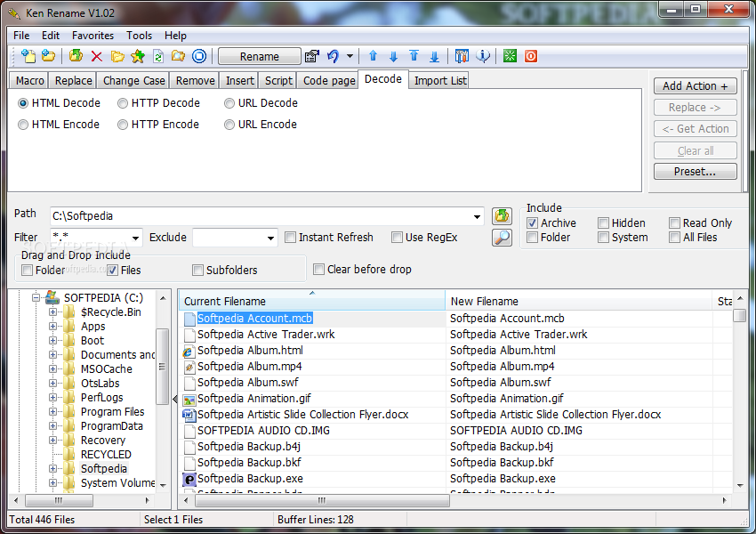Click the add folder toolbar icon
The height and width of the screenshot is (534, 756).
coord(48,56)
